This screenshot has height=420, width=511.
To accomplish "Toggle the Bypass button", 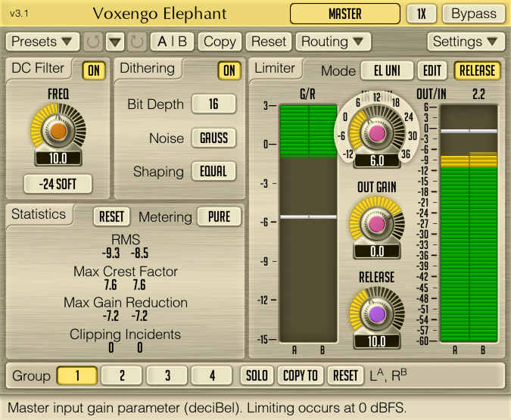I will click(x=474, y=14).
